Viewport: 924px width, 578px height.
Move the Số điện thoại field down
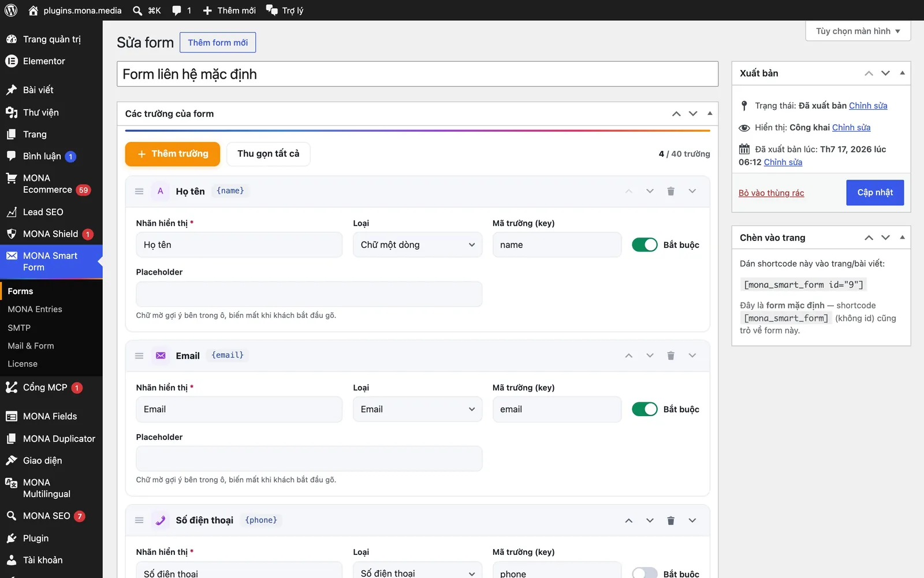(650, 520)
